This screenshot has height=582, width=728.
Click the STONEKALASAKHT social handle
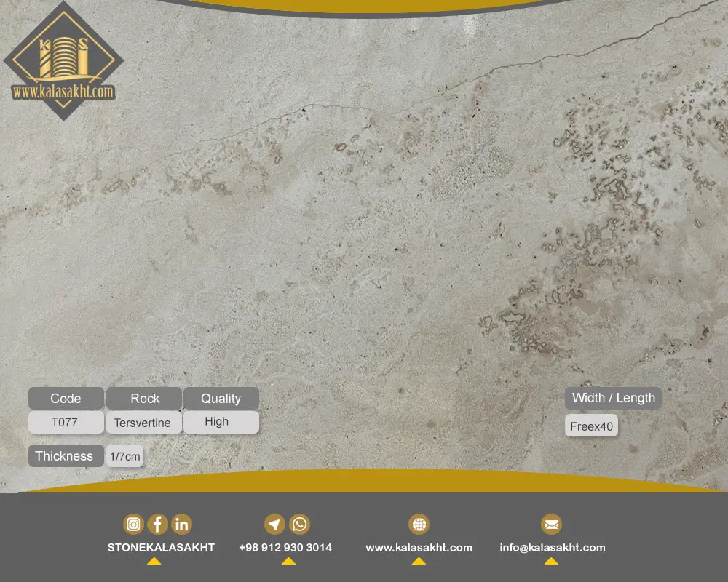coord(161,548)
